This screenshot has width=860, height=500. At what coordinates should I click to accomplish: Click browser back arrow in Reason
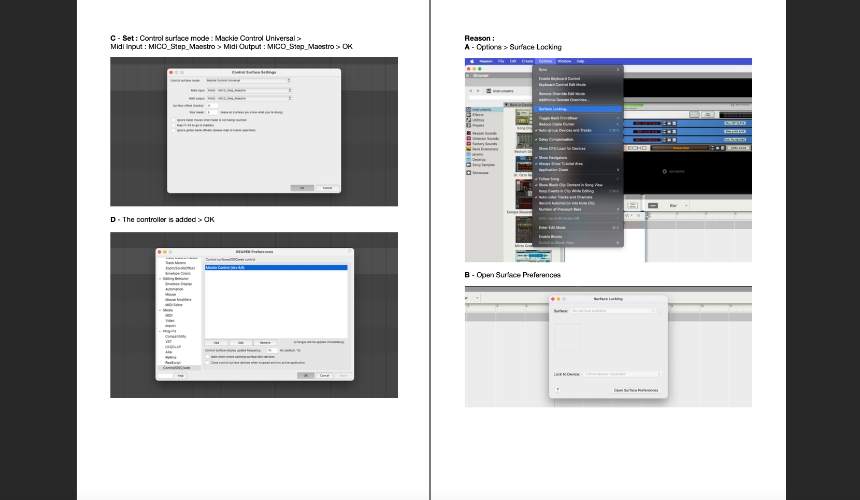(x=471, y=90)
